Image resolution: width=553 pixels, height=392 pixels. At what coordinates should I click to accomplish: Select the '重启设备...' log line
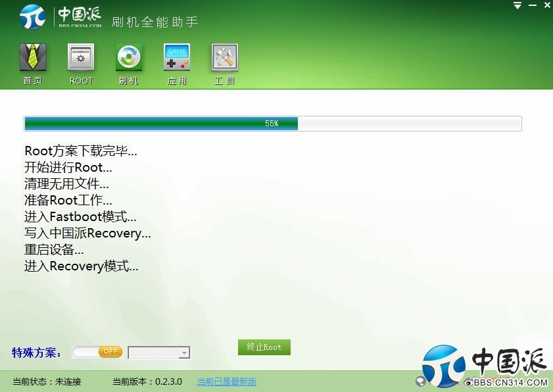54,250
